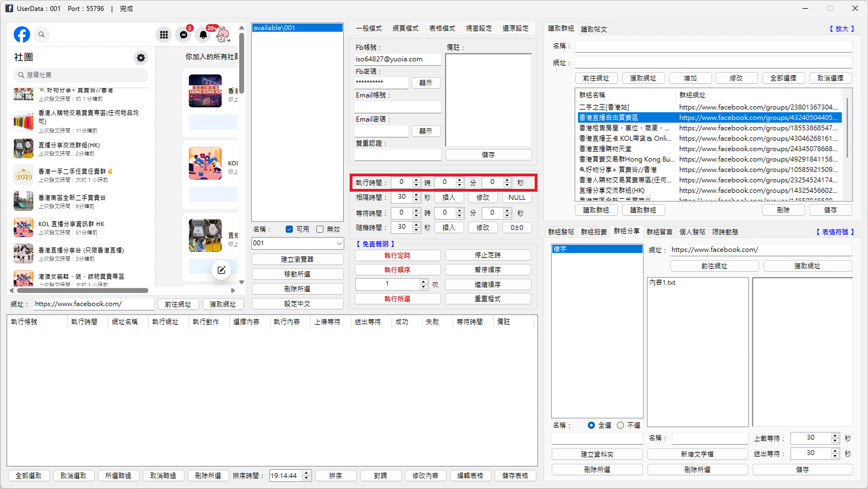This screenshot has width=868, height=489.
Task: Adjust the 隨機時間 seconds stepper
Action: pyautogui.click(x=416, y=227)
